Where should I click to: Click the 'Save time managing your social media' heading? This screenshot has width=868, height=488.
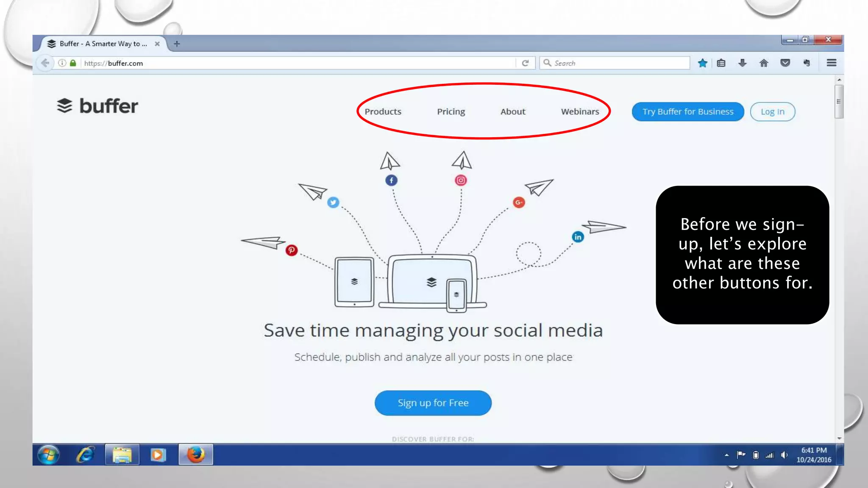coord(433,331)
